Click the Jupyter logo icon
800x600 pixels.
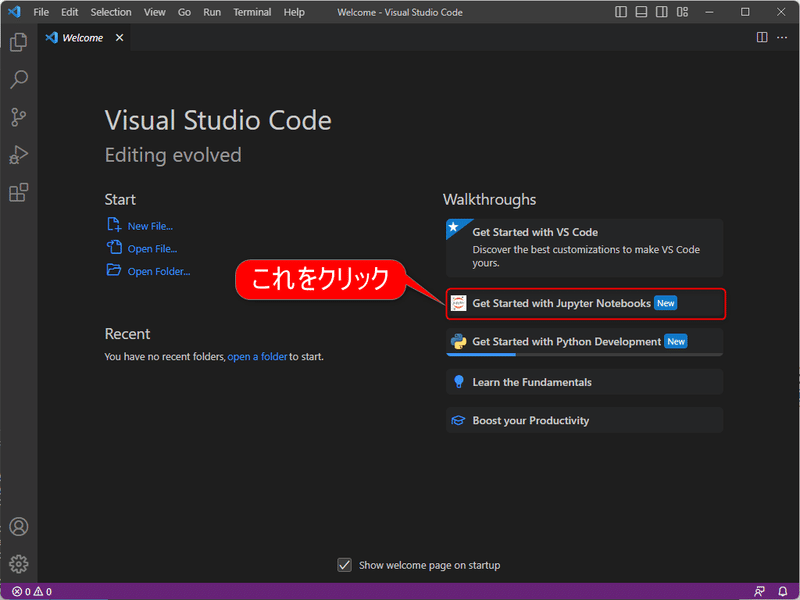tap(459, 303)
